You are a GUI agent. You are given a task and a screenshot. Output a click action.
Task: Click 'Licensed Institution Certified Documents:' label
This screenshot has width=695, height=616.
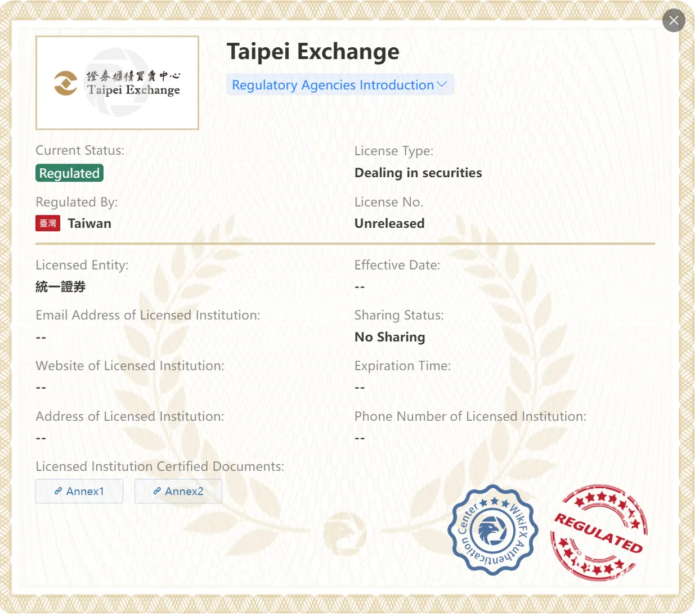point(160,466)
